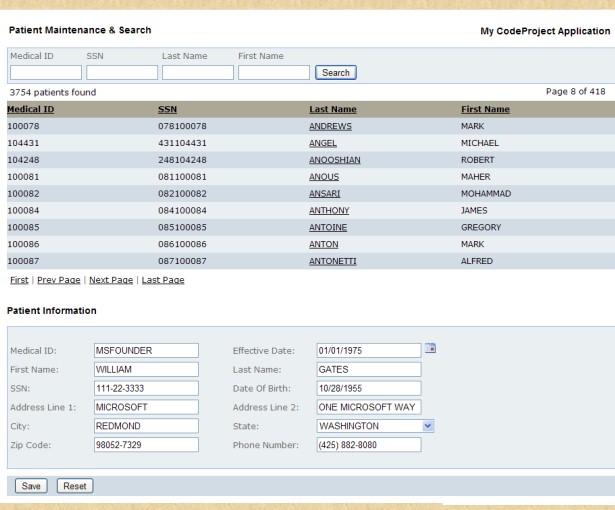Open patient ANGEL record link
The height and width of the screenshot is (510, 615).
point(323,143)
